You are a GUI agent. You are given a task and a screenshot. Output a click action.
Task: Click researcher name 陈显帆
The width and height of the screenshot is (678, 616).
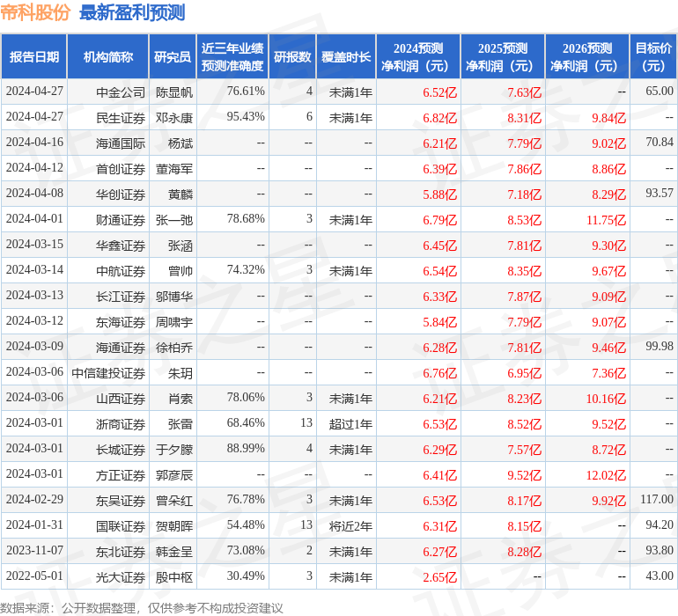click(174, 92)
